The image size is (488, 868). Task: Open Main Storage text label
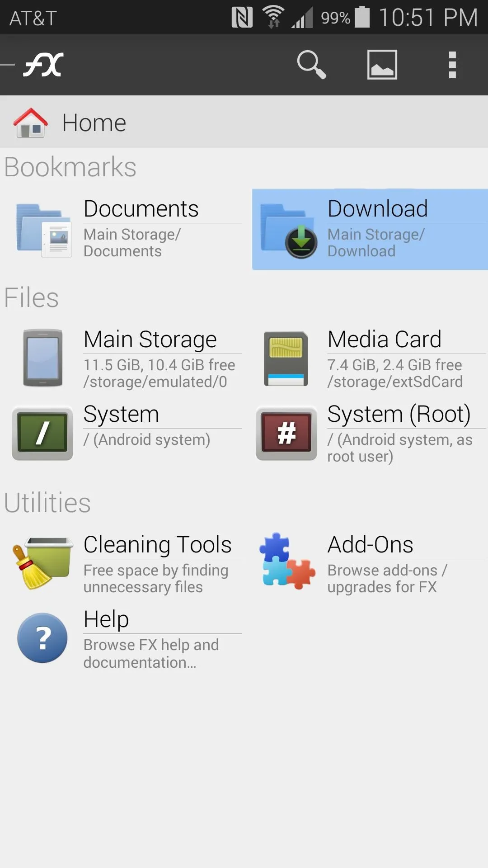pos(150,340)
